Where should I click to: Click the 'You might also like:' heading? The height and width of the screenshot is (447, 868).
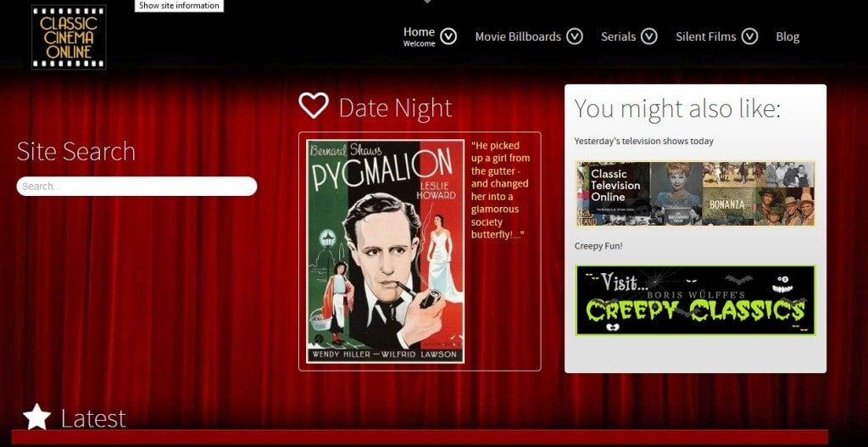(x=677, y=108)
